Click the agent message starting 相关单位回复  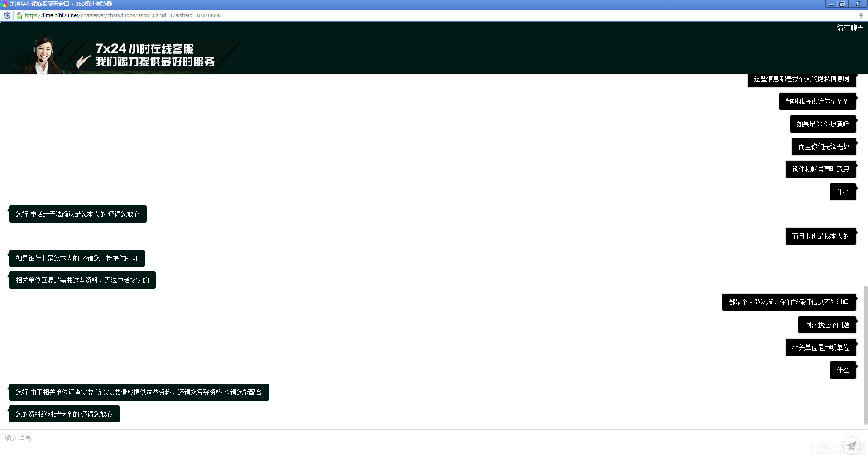click(82, 280)
